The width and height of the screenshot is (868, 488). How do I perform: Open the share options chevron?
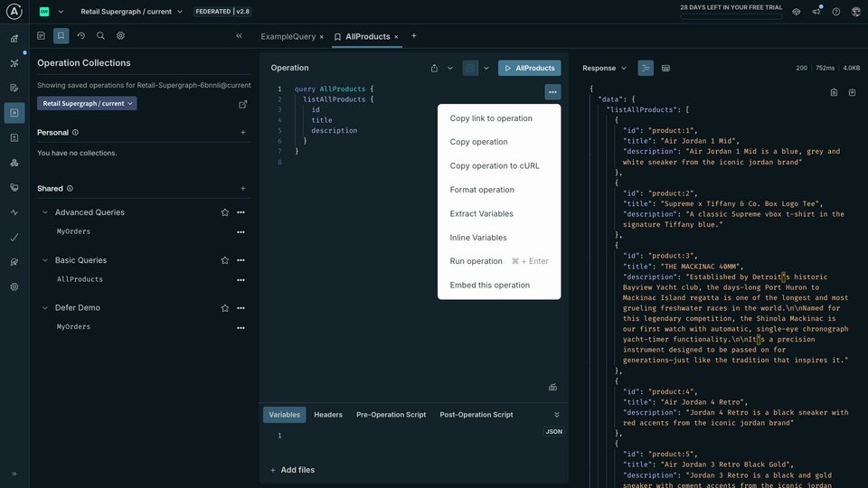pyautogui.click(x=450, y=68)
